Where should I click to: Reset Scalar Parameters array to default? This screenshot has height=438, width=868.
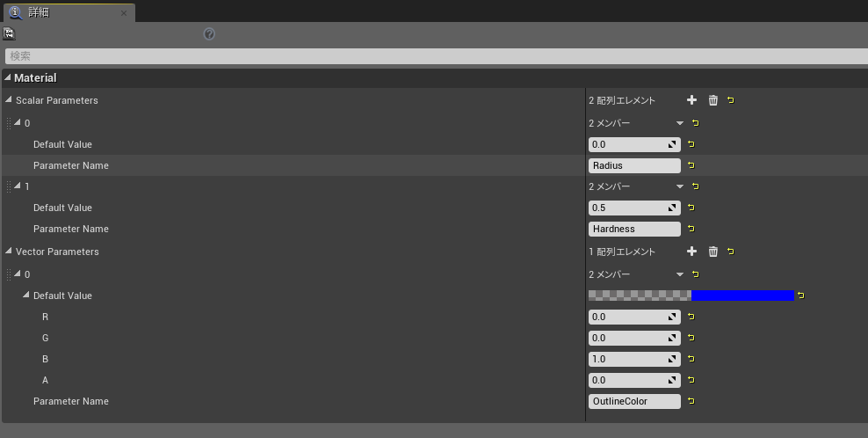coord(731,99)
